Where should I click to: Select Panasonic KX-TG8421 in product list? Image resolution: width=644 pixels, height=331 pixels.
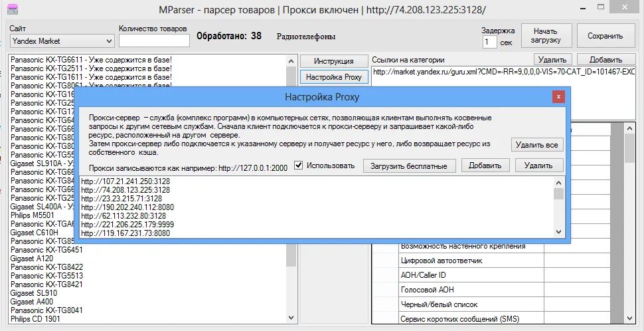[x=46, y=284]
